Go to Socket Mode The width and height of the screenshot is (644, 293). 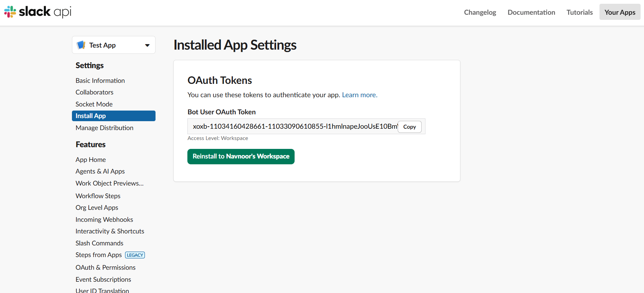pyautogui.click(x=94, y=104)
